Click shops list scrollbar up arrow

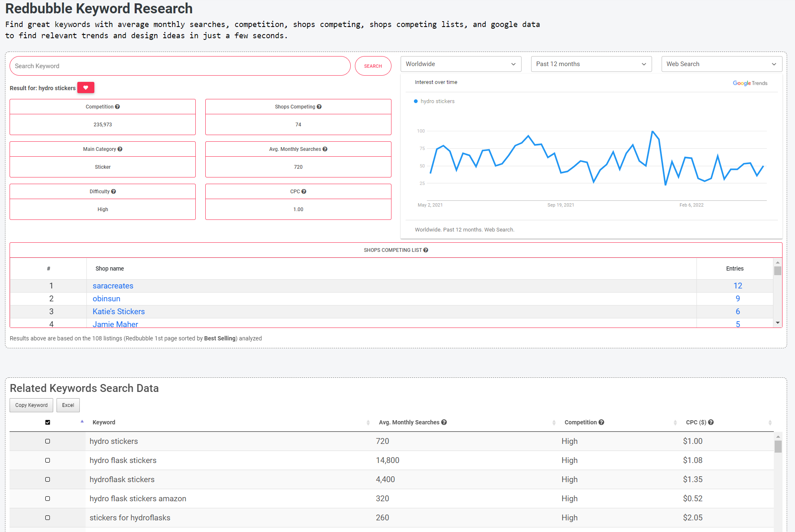click(778, 263)
